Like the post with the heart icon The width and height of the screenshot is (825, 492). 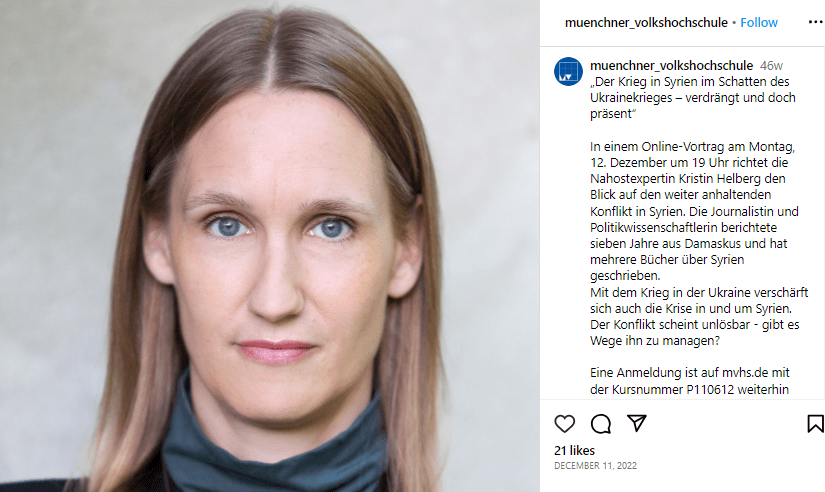565,424
